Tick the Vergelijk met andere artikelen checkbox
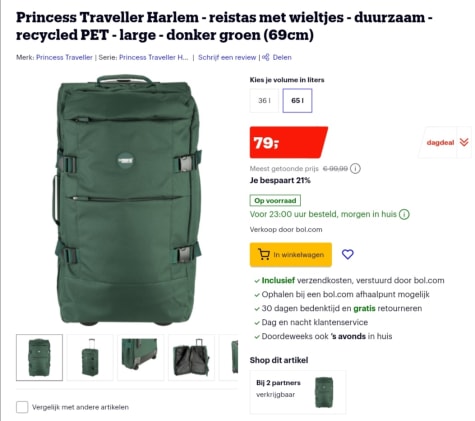This screenshot has height=421, width=475. 22,407
